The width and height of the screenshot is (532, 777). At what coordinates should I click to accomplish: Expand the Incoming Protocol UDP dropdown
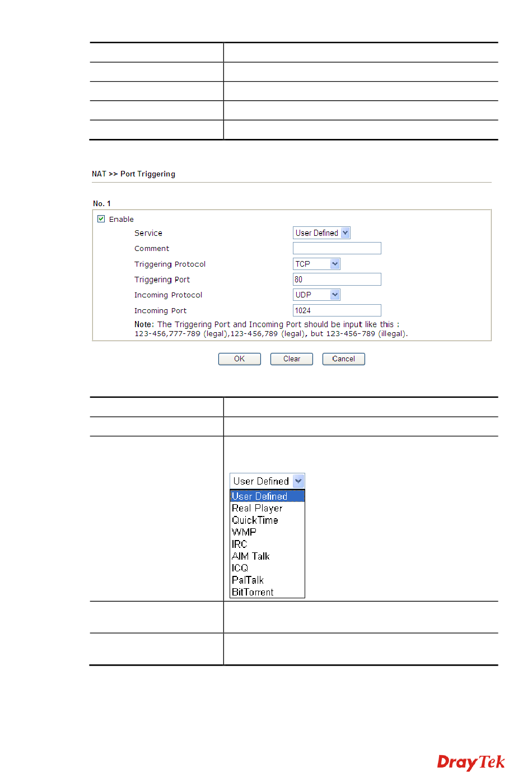(316, 295)
